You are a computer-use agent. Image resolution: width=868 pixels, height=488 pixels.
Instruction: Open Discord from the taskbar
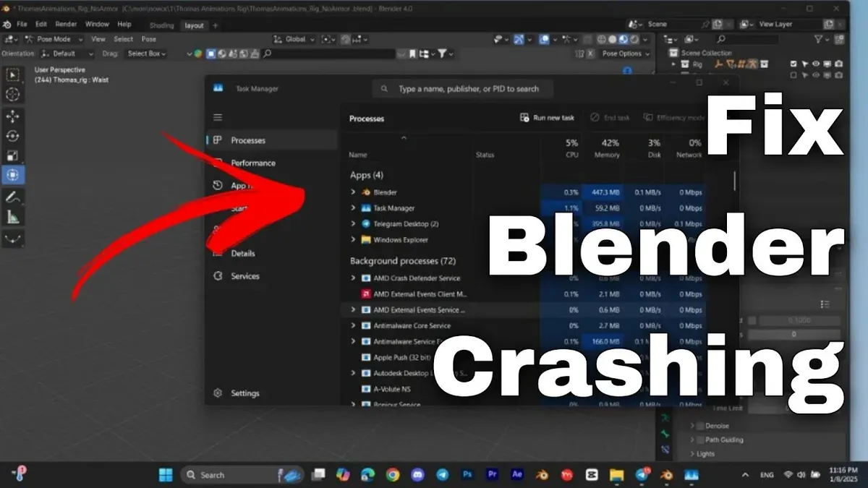coord(418,475)
